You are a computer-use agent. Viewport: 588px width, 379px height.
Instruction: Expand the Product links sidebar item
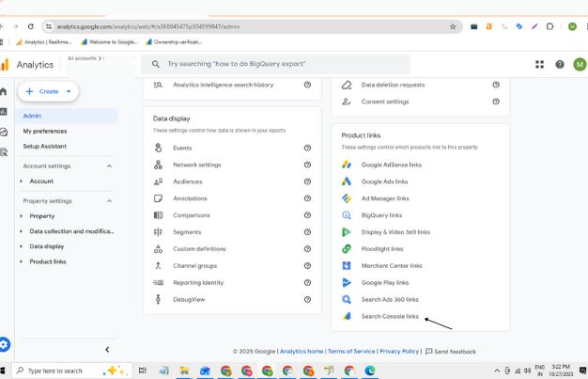22,261
